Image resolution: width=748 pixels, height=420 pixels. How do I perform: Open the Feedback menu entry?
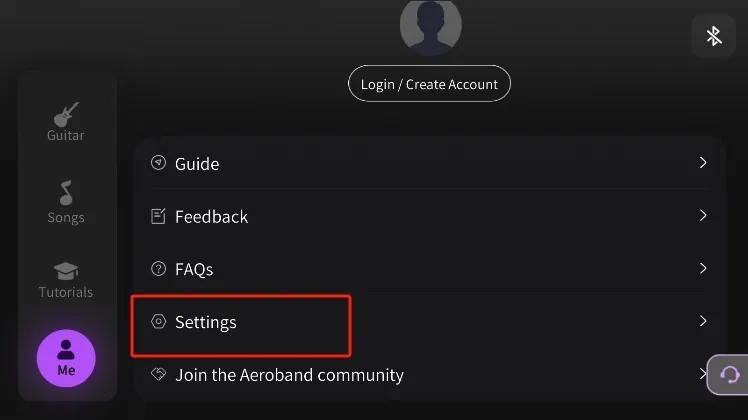211,217
